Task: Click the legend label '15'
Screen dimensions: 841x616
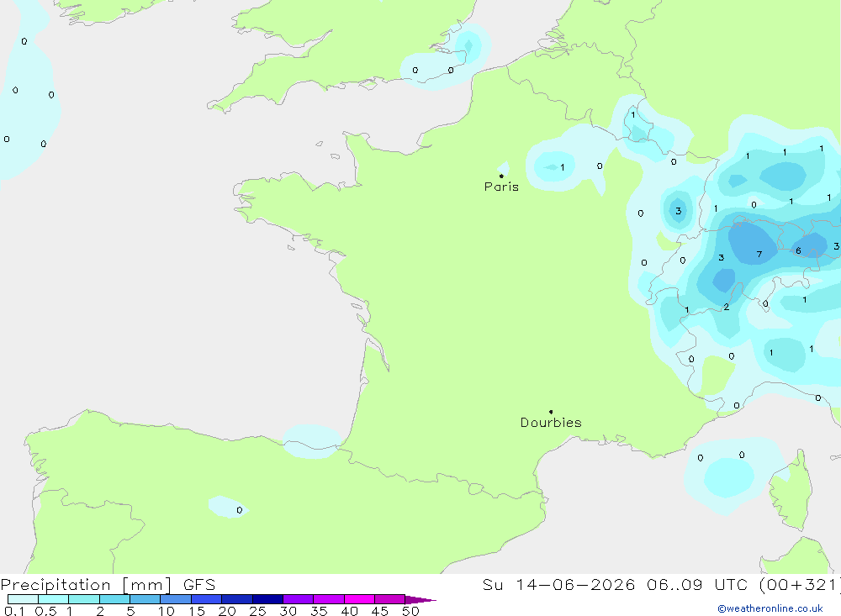Action: click(x=197, y=611)
